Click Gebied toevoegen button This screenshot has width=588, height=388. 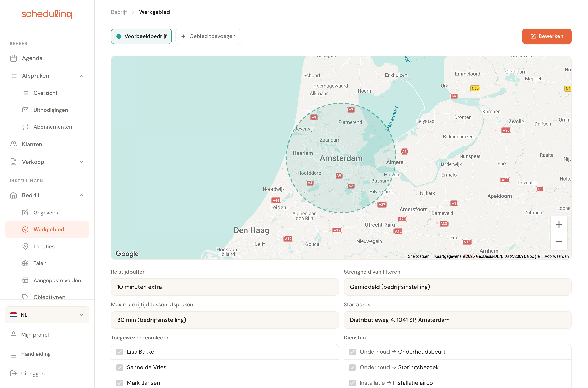208,36
